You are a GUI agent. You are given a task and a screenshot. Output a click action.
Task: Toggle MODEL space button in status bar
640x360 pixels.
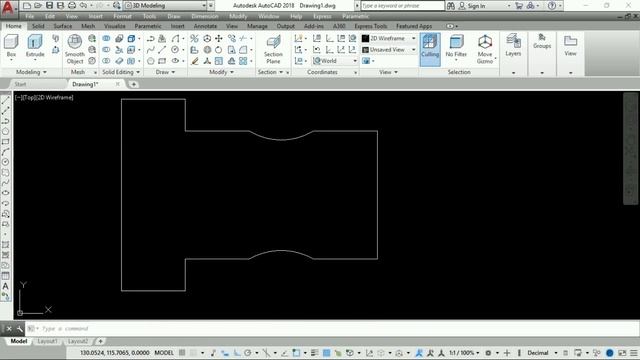(x=164, y=353)
